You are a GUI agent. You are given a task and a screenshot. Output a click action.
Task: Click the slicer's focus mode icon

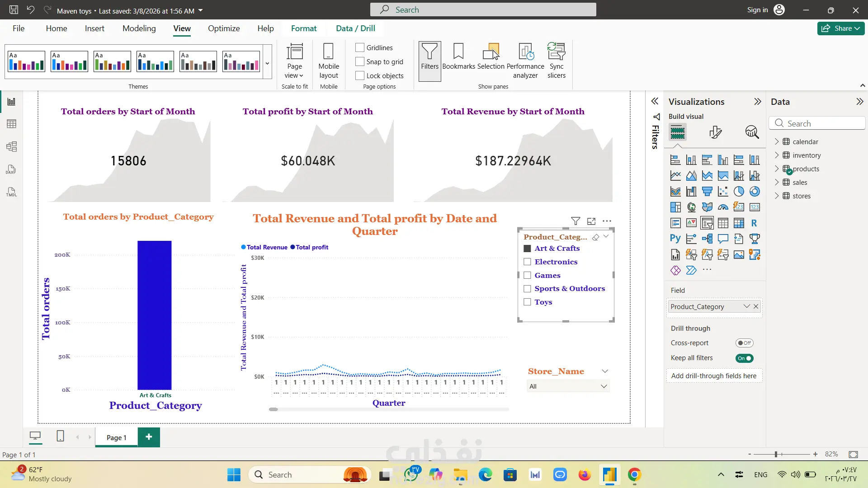591,221
